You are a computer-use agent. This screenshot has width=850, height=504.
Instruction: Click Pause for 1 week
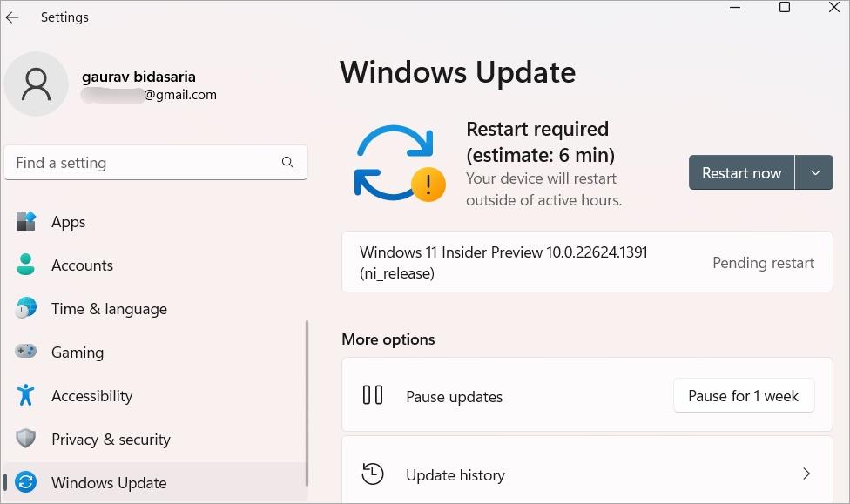click(743, 395)
